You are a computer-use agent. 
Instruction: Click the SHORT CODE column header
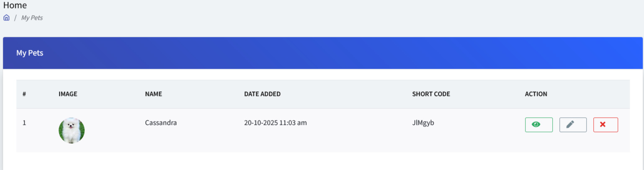pos(431,94)
